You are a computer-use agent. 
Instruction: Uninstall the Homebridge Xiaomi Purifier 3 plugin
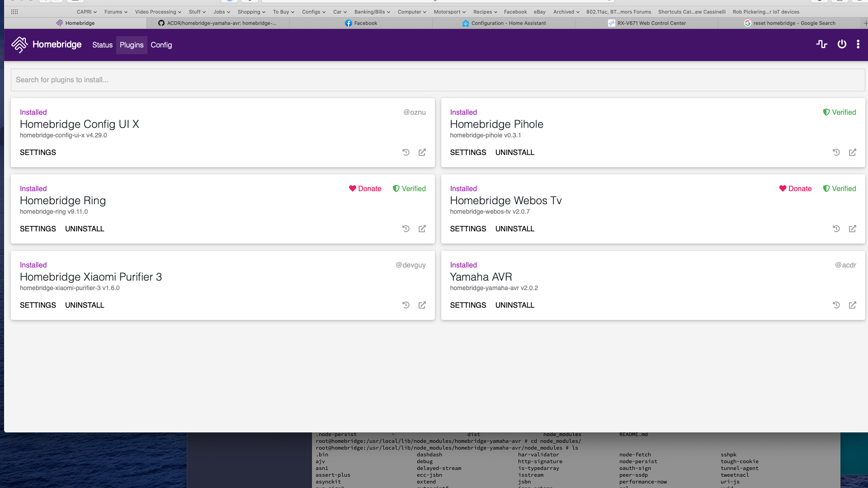coord(85,305)
